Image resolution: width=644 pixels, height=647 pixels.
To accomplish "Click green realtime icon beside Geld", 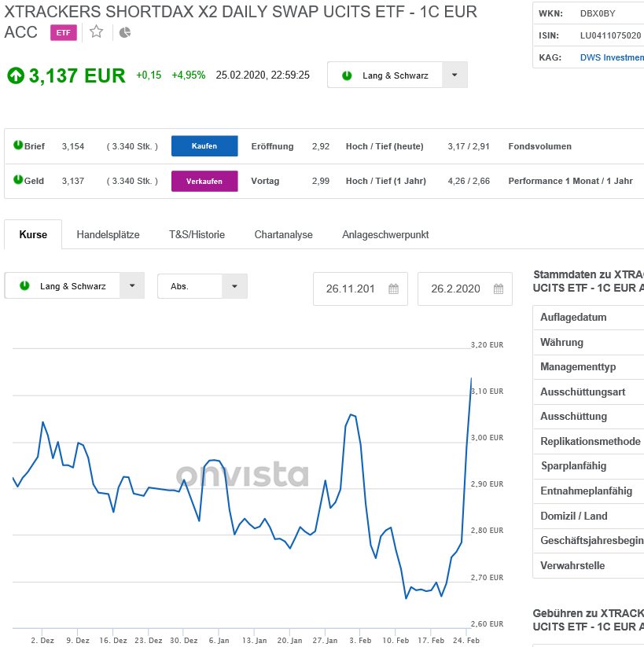I will click(18, 180).
